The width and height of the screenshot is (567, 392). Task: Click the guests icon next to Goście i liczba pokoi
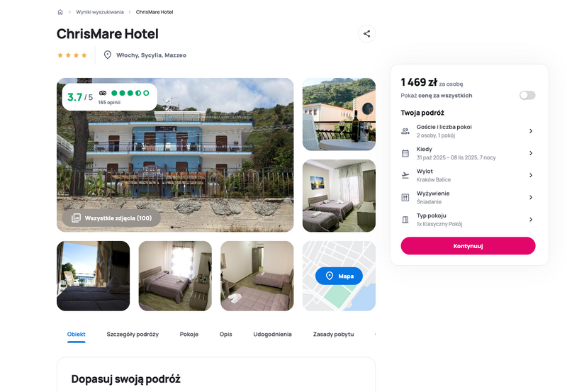(x=405, y=131)
